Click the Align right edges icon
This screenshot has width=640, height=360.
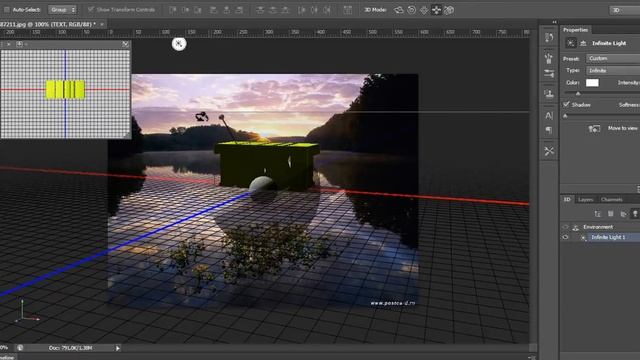[240, 10]
